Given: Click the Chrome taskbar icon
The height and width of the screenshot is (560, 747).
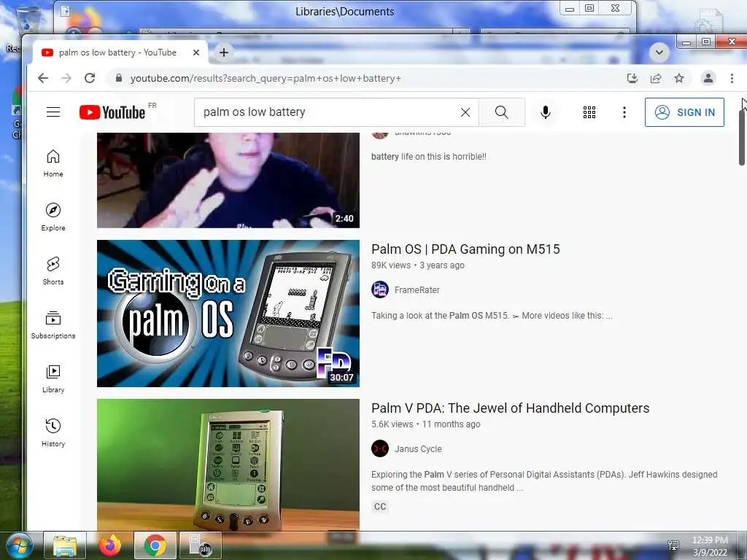Looking at the screenshot, I should tap(155, 545).
